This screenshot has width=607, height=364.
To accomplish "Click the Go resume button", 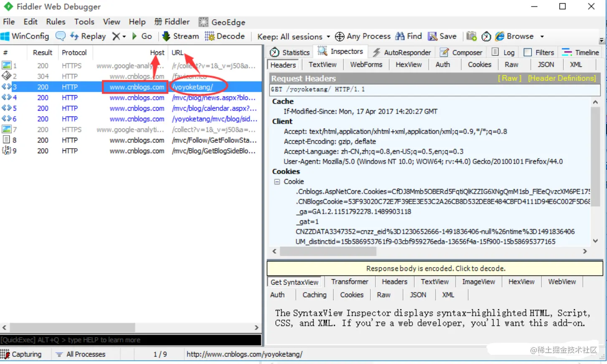I will point(142,36).
